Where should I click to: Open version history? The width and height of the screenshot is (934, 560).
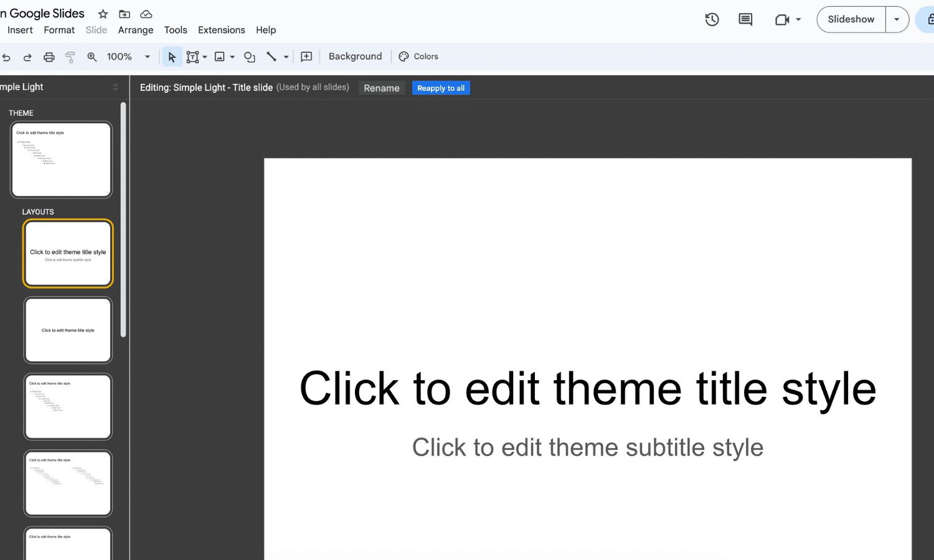point(712,19)
